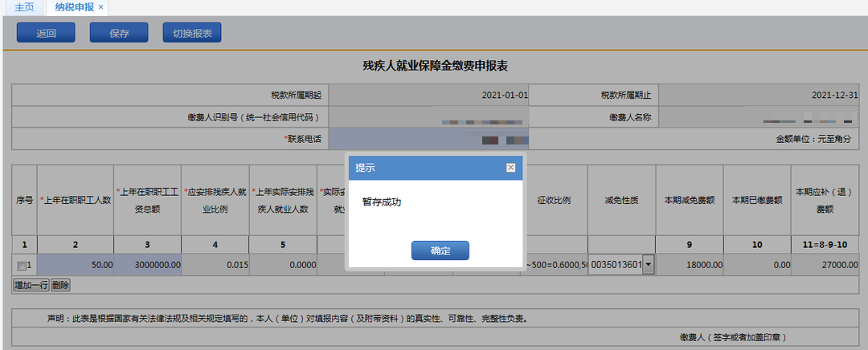The width and height of the screenshot is (868, 350).
Task: Click the 保存 button
Action: [119, 33]
